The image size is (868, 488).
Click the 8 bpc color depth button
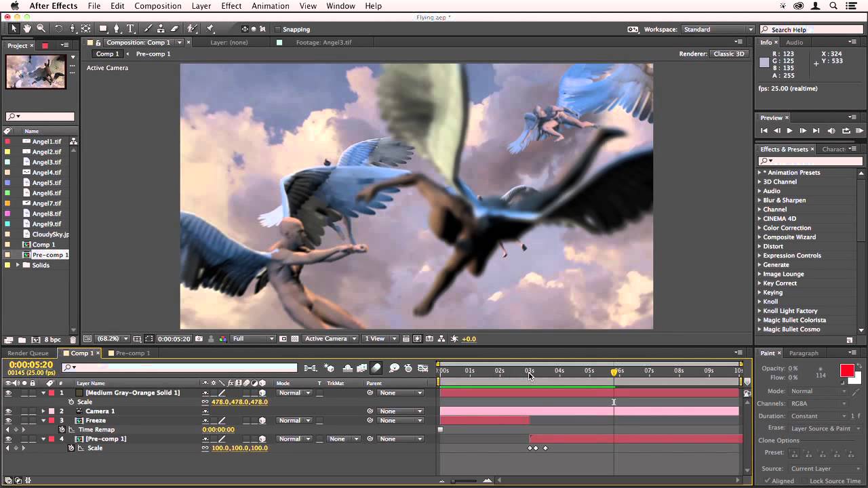pyautogui.click(x=52, y=340)
